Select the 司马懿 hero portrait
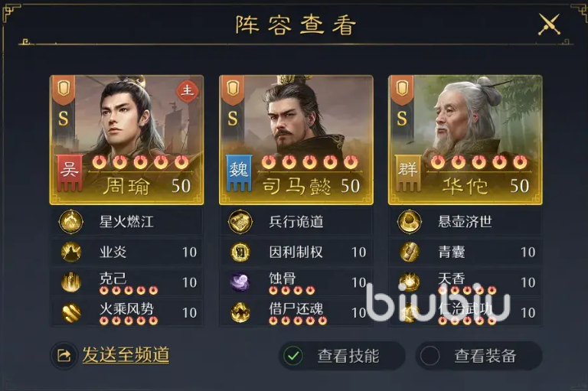 [296, 140]
